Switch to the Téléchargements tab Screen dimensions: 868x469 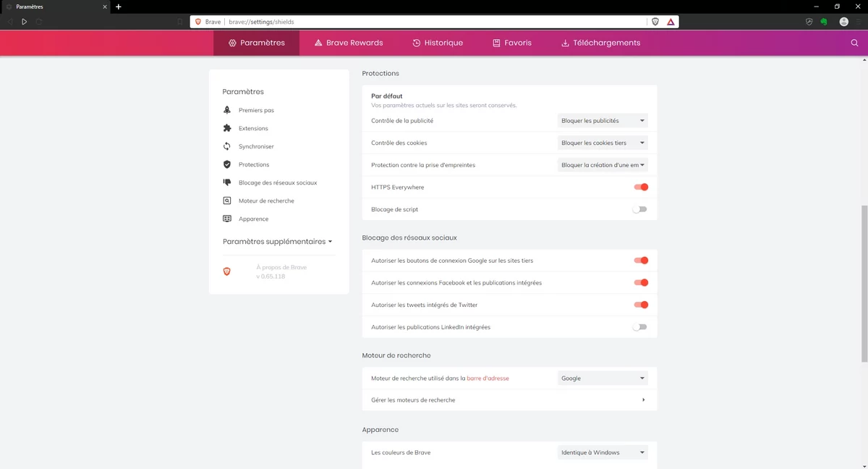click(x=600, y=43)
